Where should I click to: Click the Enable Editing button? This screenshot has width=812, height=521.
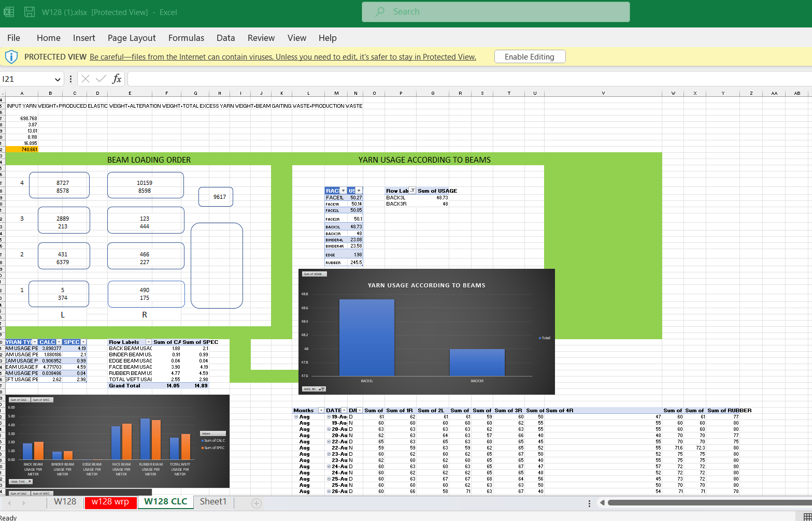(530, 57)
